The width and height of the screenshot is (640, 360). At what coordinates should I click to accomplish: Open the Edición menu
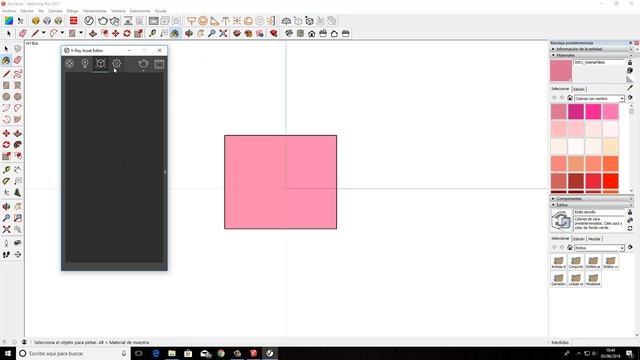point(27,11)
